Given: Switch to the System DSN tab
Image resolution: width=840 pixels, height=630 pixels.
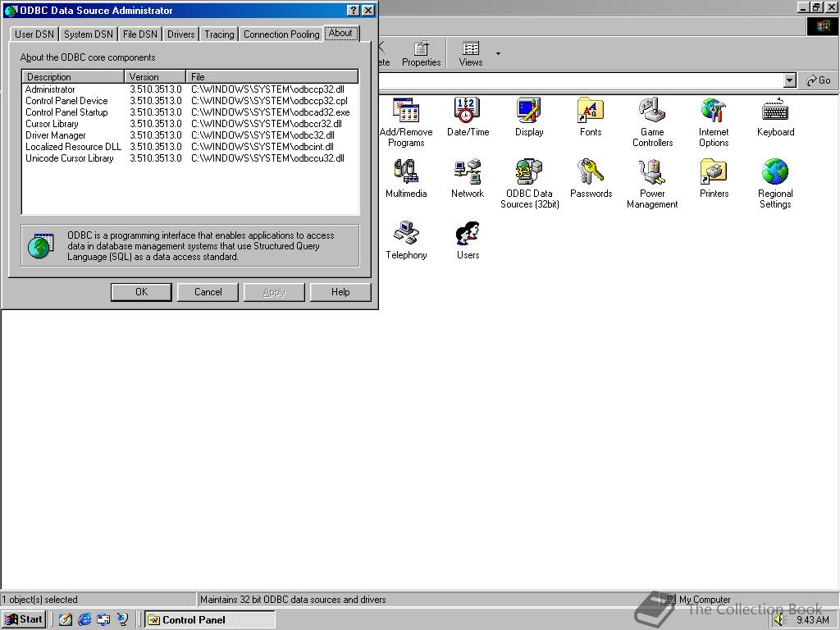Looking at the screenshot, I should click(89, 34).
